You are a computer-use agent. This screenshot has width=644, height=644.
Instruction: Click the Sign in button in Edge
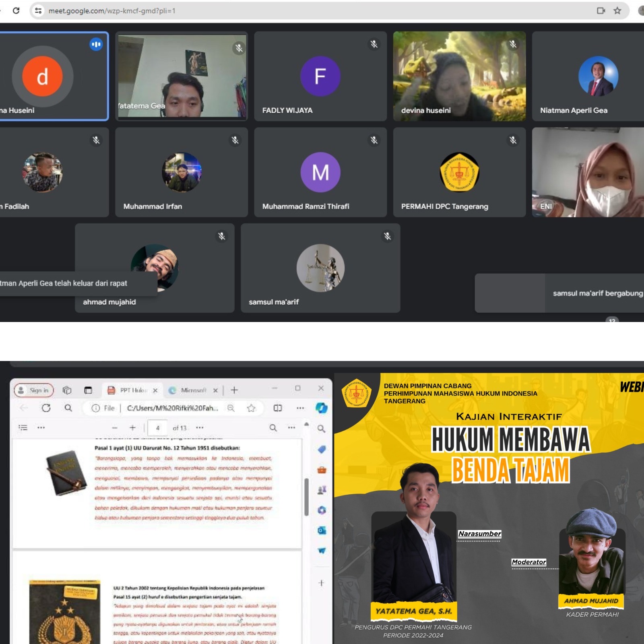tap(34, 390)
